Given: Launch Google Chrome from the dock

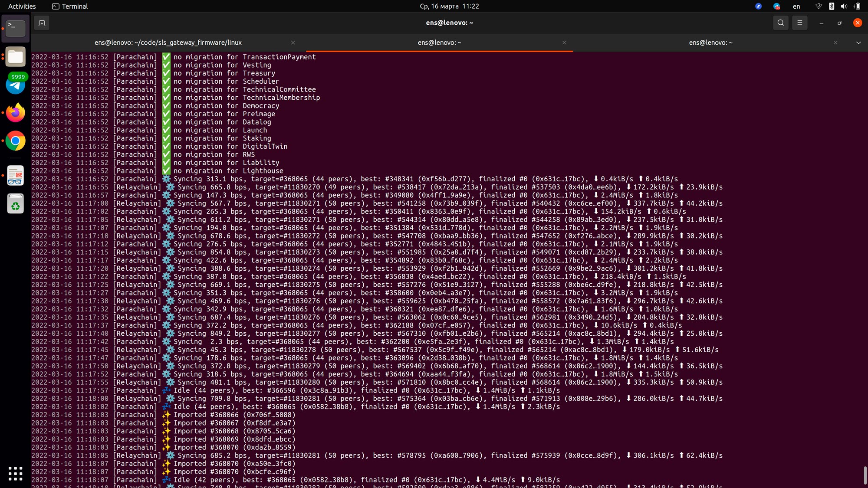Looking at the screenshot, I should pyautogui.click(x=15, y=141).
